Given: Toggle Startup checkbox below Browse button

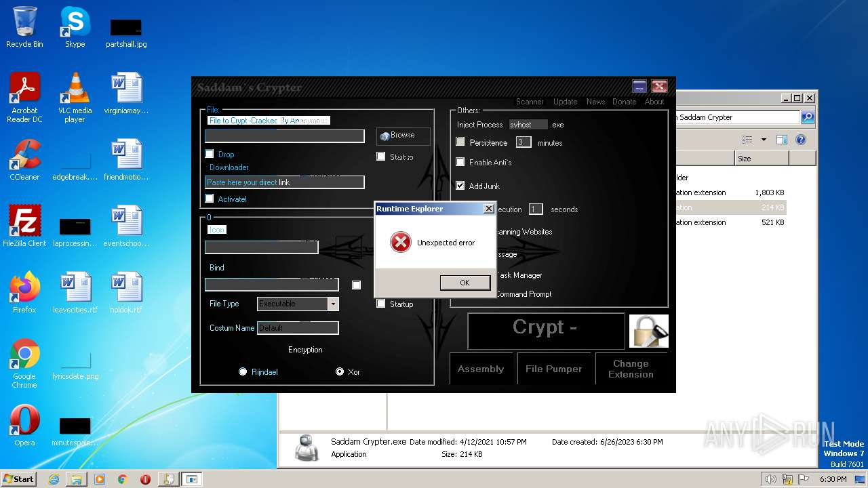Looking at the screenshot, I should [381, 157].
